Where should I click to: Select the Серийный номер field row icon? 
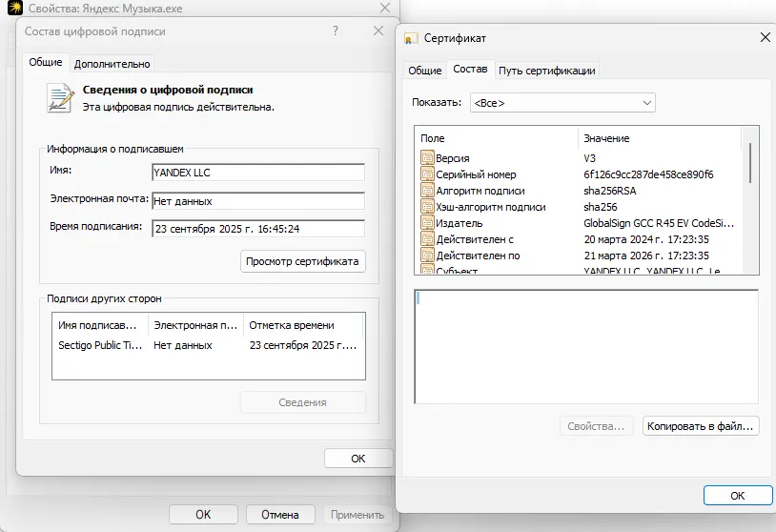point(427,174)
